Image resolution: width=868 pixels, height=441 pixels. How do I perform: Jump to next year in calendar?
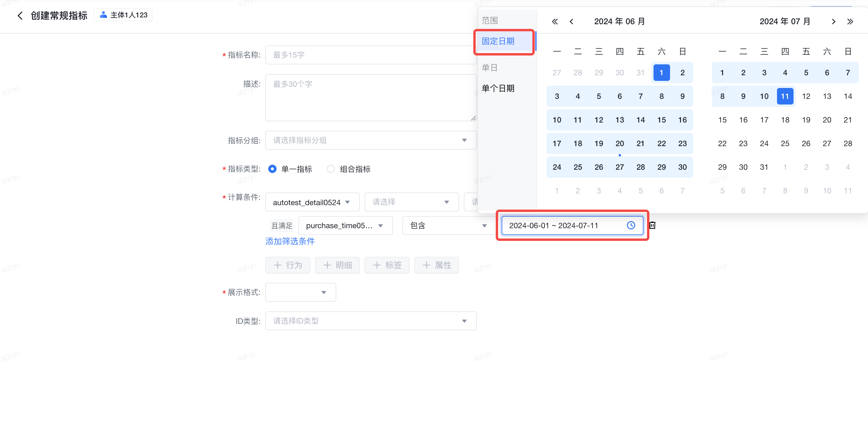(850, 22)
